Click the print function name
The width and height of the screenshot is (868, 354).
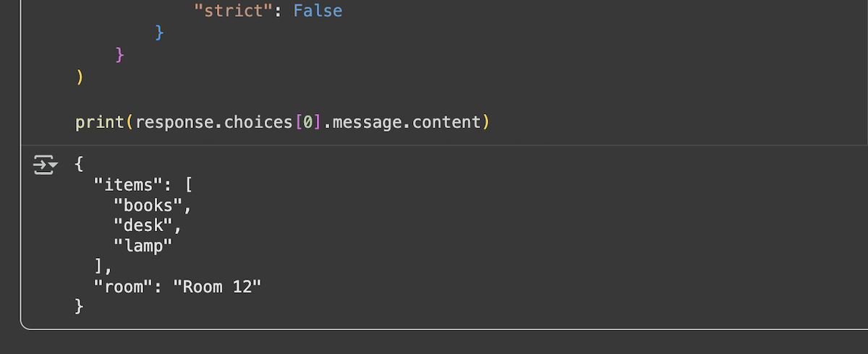point(100,122)
